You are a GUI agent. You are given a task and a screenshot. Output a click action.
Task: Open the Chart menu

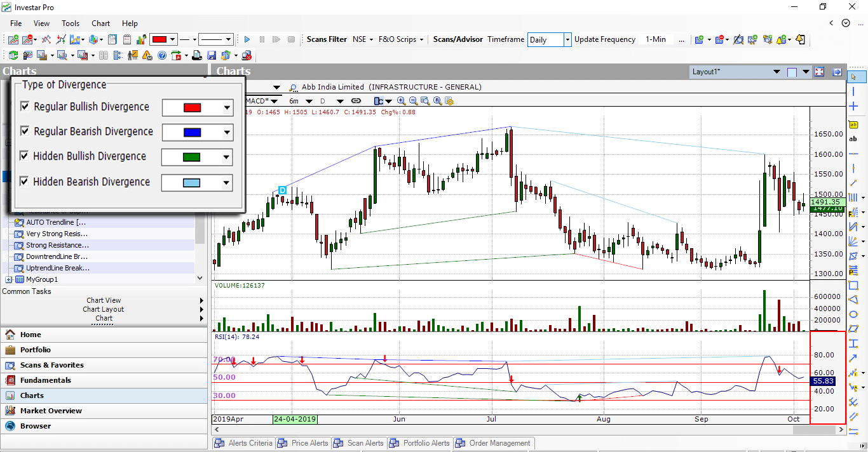(x=100, y=23)
